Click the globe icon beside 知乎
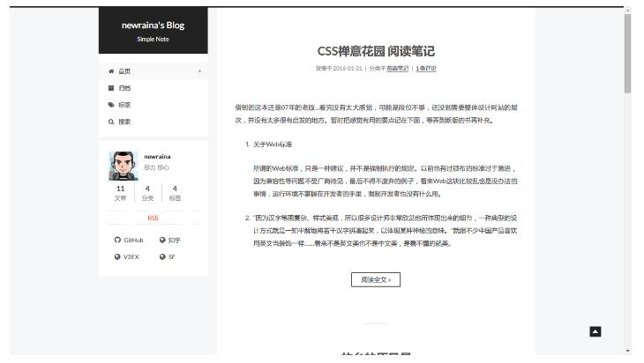 (162, 240)
